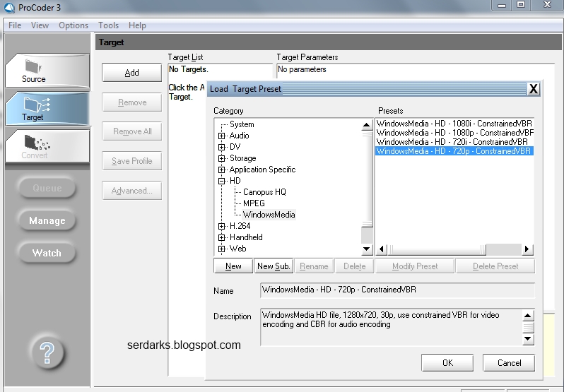This screenshot has width=564, height=392.
Task: Click the Delete category button
Action: coord(354,266)
